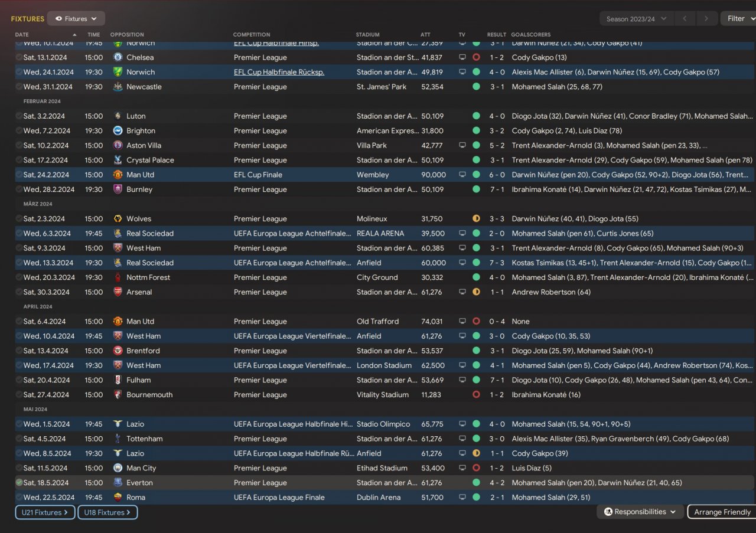Click the 6 - 0 result in EFL Cup Finale

coord(497,175)
